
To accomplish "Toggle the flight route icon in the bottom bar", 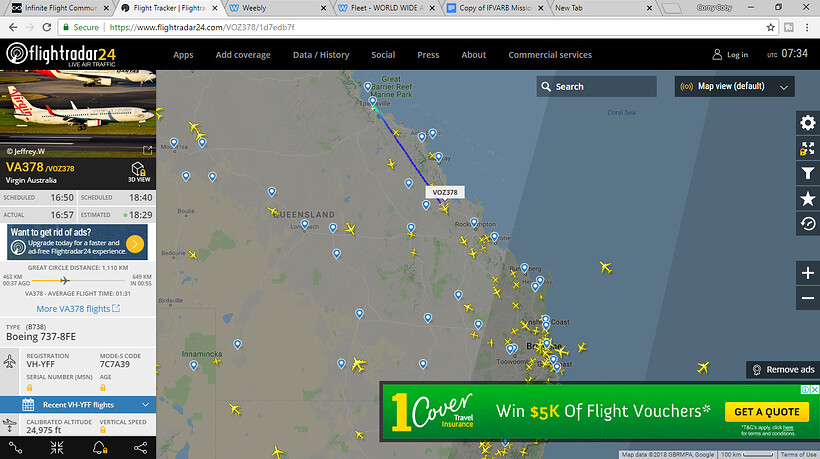I will tap(16, 447).
